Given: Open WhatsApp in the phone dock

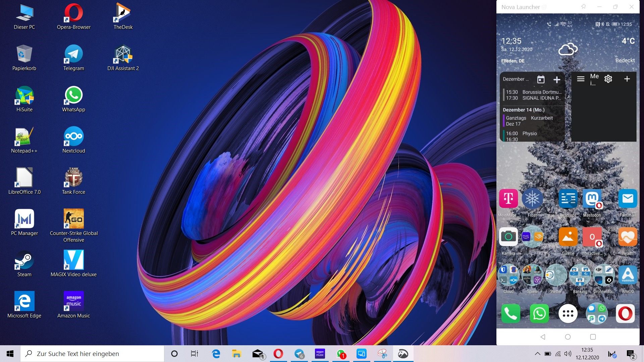Looking at the screenshot, I should click(x=539, y=313).
